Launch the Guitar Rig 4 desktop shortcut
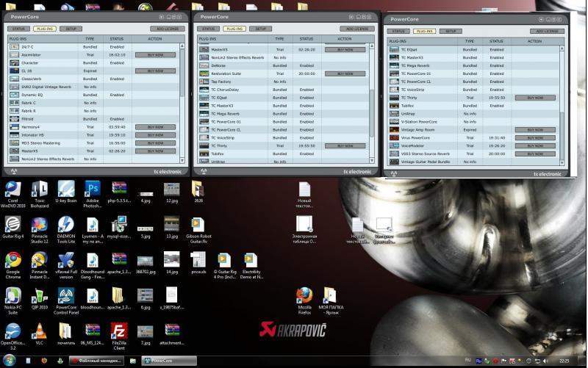Screen dimensions: 588x368 pyautogui.click(x=12, y=225)
